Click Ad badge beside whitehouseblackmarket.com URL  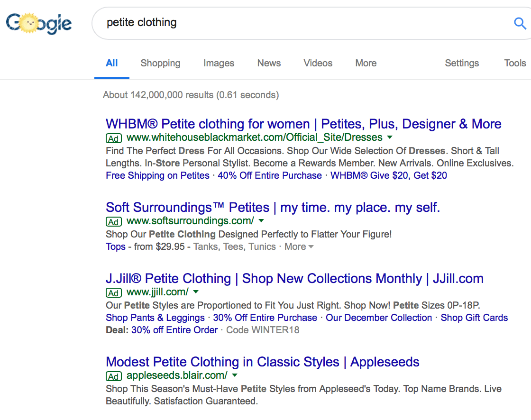tap(113, 138)
